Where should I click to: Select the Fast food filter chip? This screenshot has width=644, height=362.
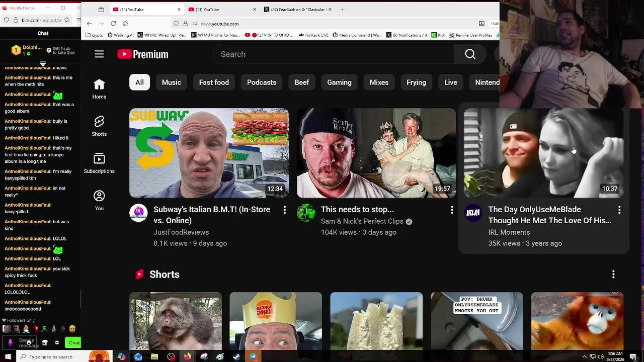coord(214,82)
